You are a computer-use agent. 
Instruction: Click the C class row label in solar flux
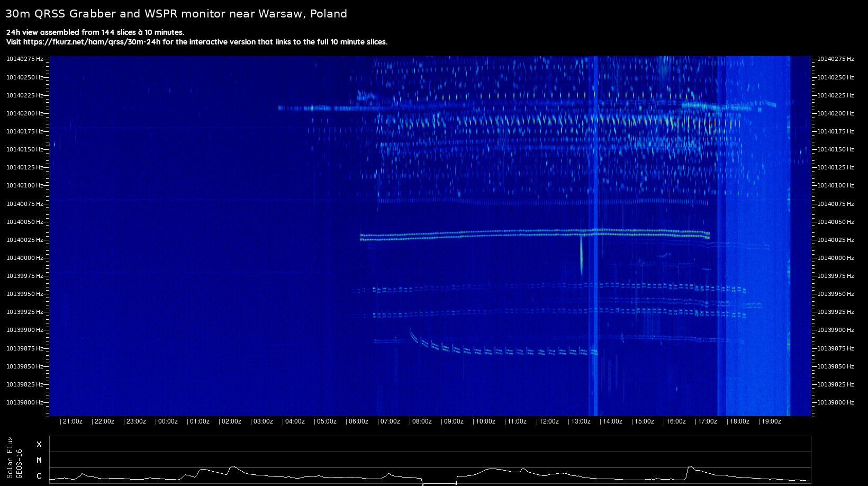click(39, 476)
